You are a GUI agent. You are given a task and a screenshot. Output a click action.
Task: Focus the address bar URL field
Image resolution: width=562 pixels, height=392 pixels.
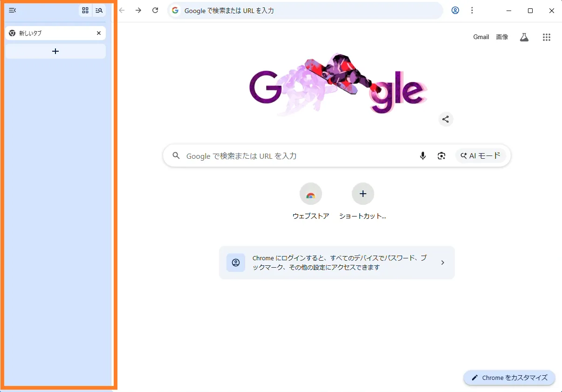click(308, 10)
